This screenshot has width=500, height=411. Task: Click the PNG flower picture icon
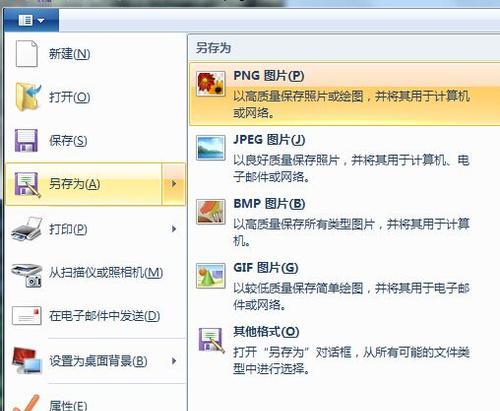[210, 84]
